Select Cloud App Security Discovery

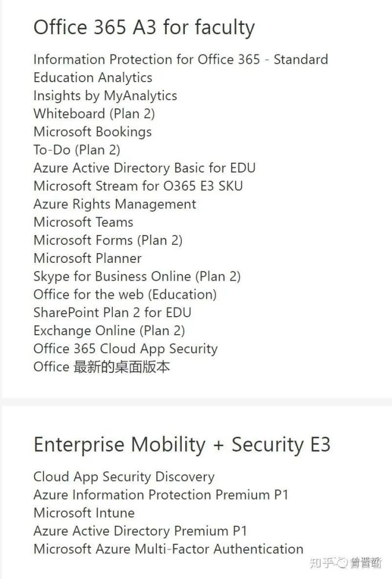click(124, 477)
